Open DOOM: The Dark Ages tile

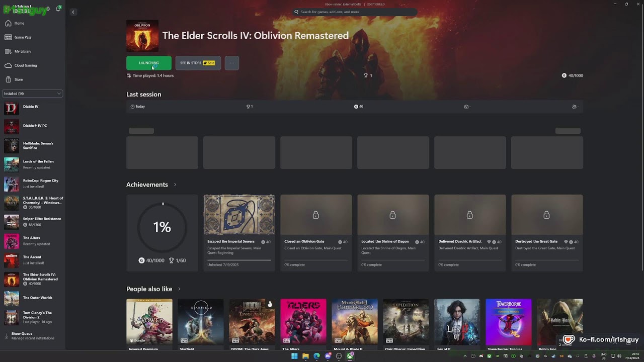click(x=252, y=324)
